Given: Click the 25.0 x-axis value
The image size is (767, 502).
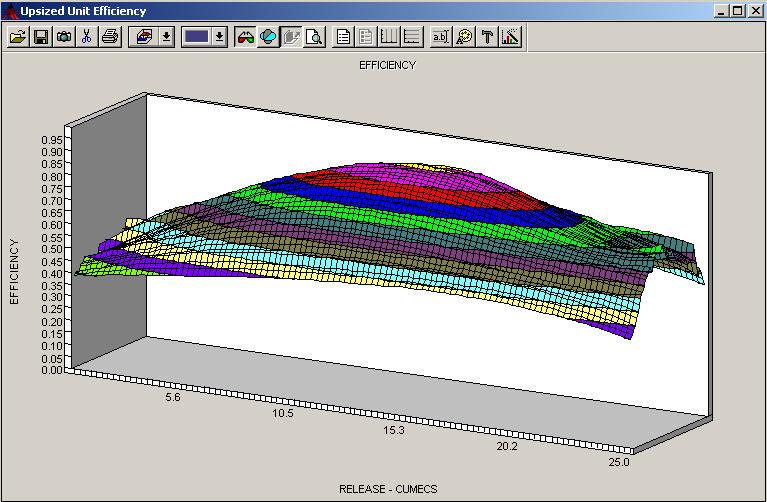Looking at the screenshot, I should 619,462.
